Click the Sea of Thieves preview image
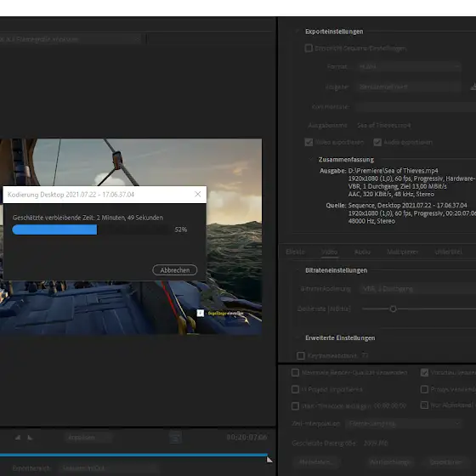 pyautogui.click(x=131, y=236)
